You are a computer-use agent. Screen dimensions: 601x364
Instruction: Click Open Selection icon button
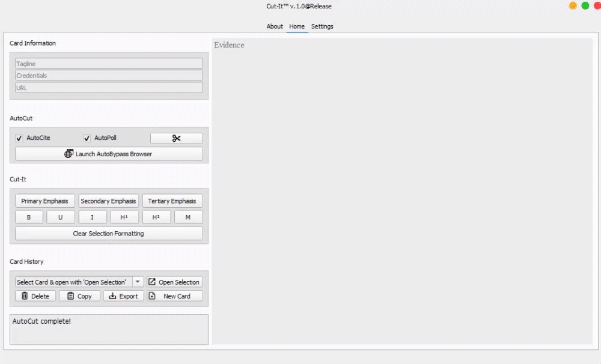(x=174, y=282)
